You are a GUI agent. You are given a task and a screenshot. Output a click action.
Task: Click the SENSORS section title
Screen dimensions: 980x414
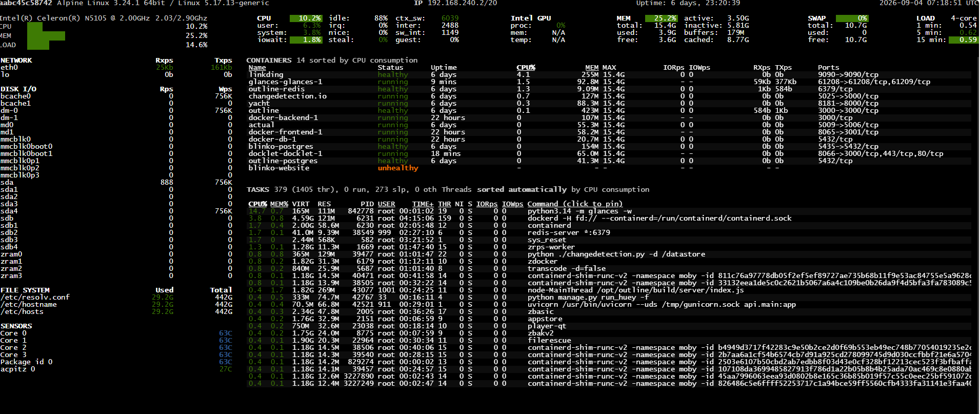point(16,326)
